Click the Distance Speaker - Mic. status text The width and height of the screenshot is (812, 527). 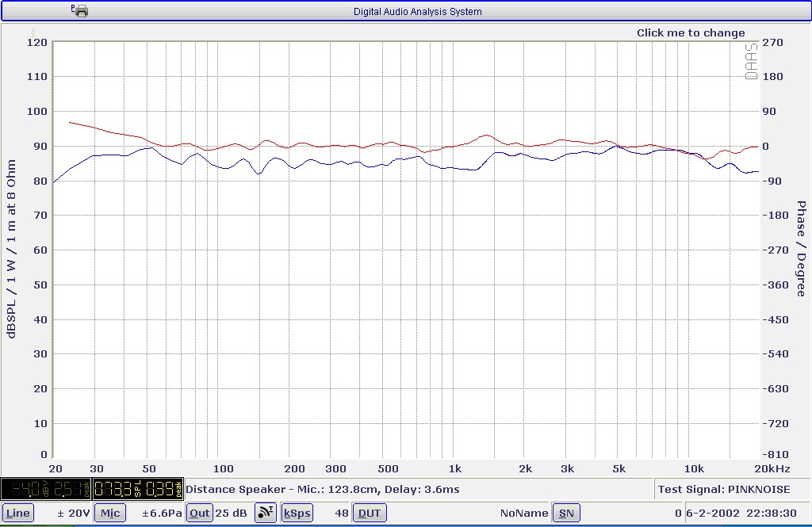pos(322,489)
